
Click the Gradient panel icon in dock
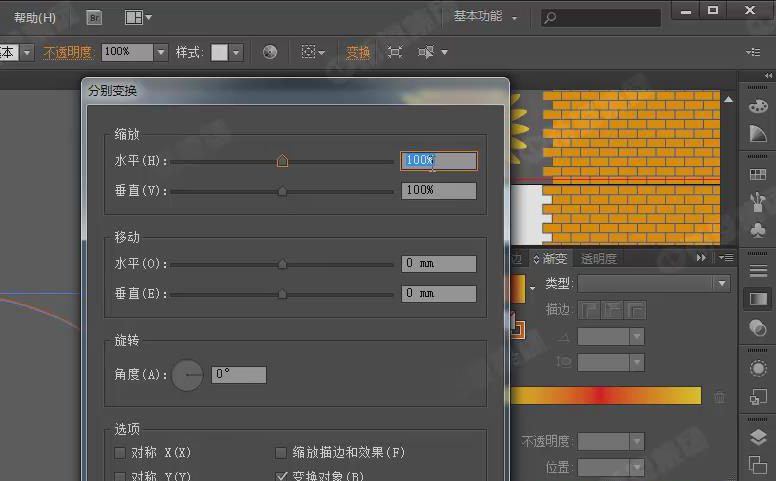pyautogui.click(x=758, y=299)
